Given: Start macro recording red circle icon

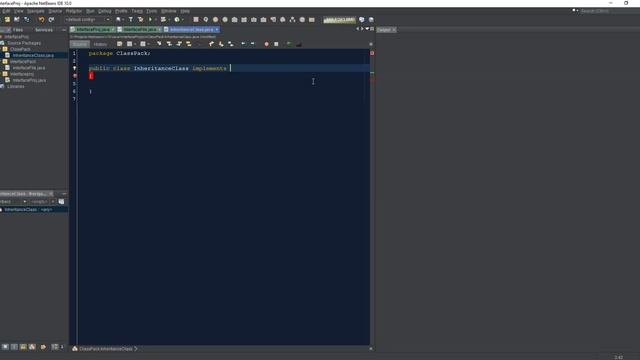Looking at the screenshot, I should [267, 44].
